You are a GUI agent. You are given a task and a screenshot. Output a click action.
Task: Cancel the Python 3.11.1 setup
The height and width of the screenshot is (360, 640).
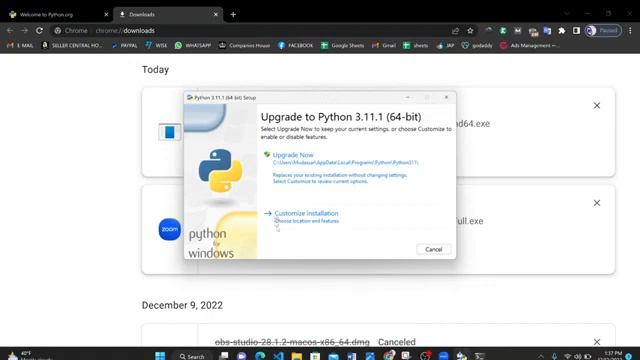tap(433, 249)
